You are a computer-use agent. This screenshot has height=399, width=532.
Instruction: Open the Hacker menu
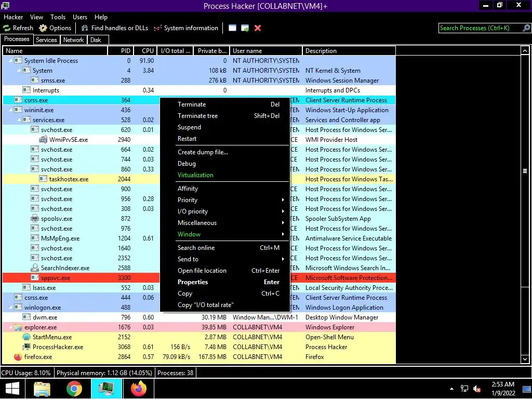(x=13, y=17)
